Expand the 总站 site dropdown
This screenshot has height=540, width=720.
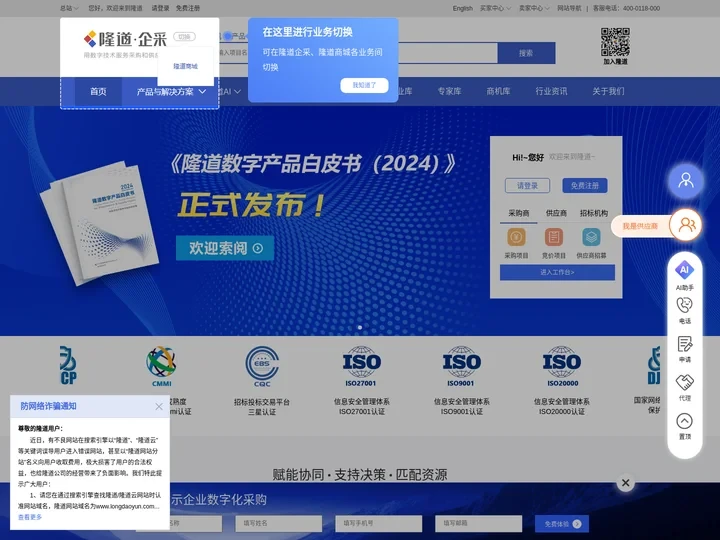tap(69, 8)
